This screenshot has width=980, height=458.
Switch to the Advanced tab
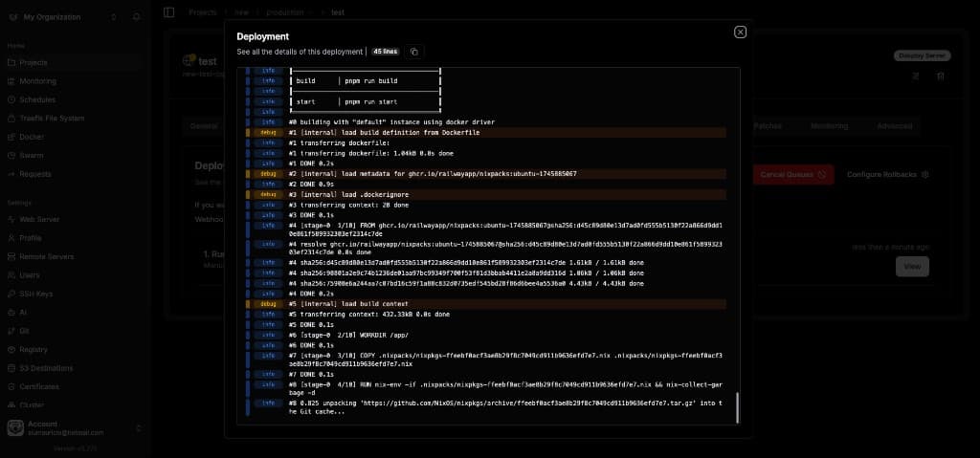pos(895,125)
